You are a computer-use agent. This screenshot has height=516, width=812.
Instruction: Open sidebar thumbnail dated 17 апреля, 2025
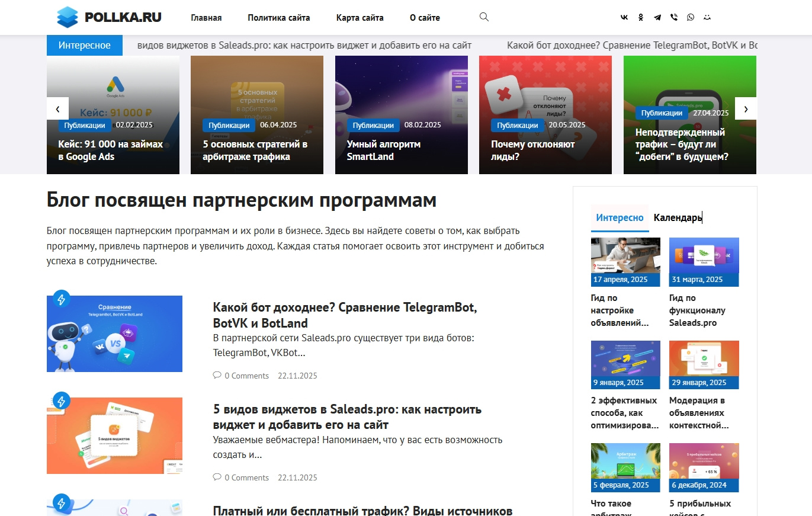[x=625, y=262]
